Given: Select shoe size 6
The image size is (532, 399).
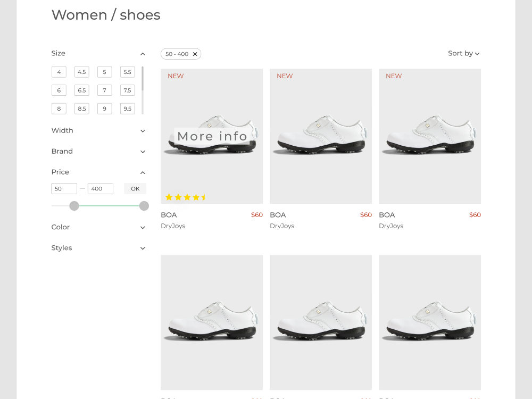Looking at the screenshot, I should [59, 90].
